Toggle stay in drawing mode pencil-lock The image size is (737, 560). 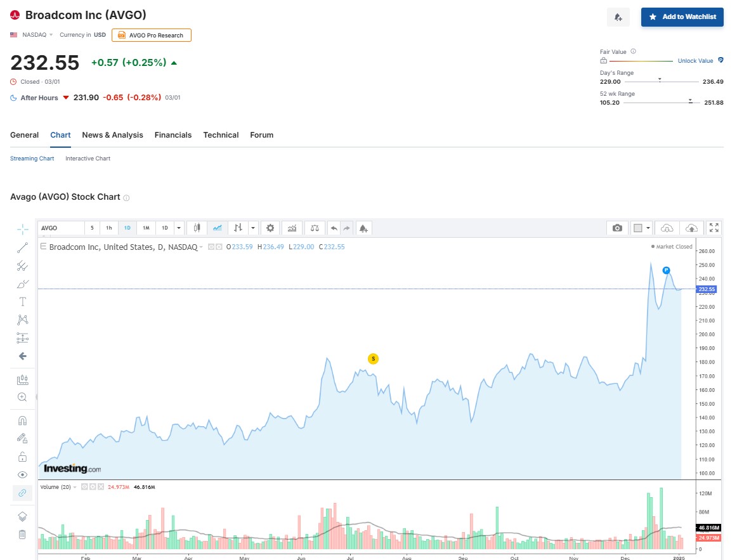(x=23, y=438)
